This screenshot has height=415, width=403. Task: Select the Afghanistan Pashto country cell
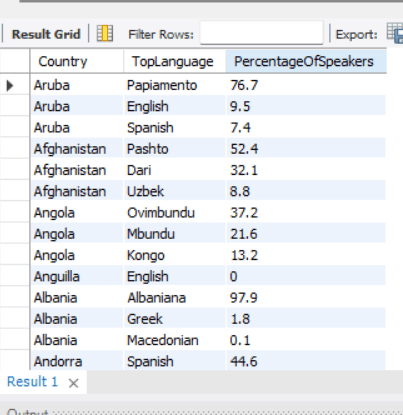click(77, 149)
